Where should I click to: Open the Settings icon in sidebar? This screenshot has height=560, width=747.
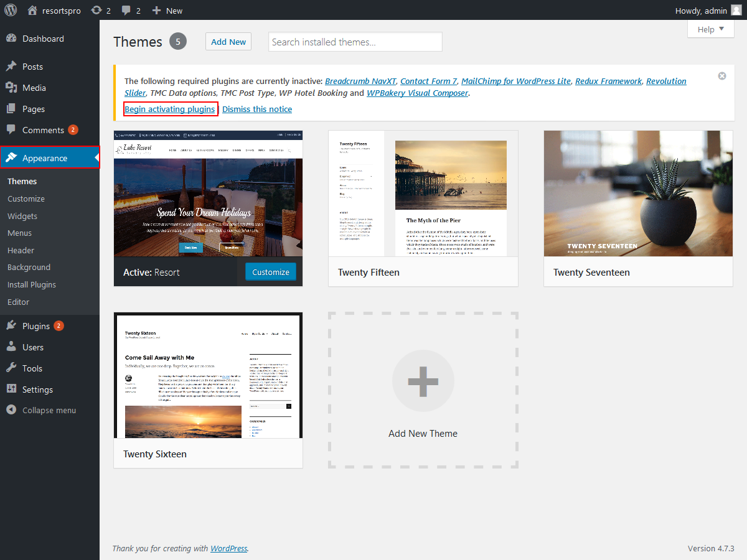pyautogui.click(x=11, y=390)
